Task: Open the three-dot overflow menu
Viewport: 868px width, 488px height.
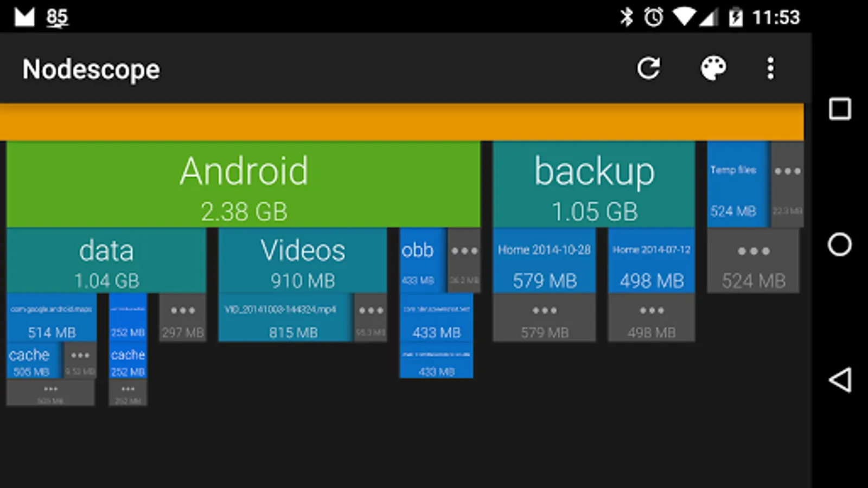Action: pos(770,68)
